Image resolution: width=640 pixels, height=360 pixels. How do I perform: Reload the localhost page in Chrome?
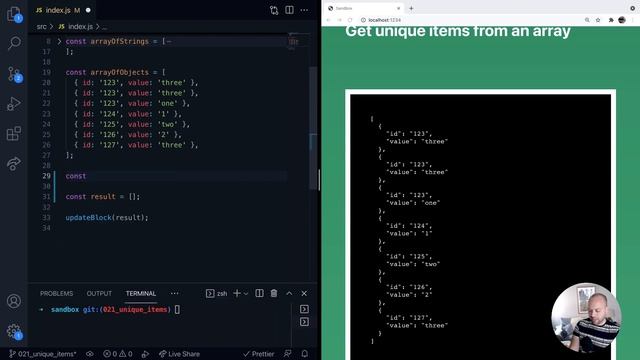pos(350,20)
